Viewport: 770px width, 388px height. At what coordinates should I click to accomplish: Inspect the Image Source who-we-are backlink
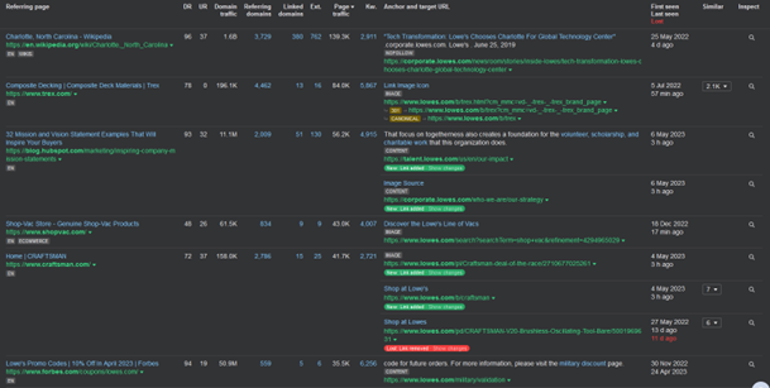point(751,184)
